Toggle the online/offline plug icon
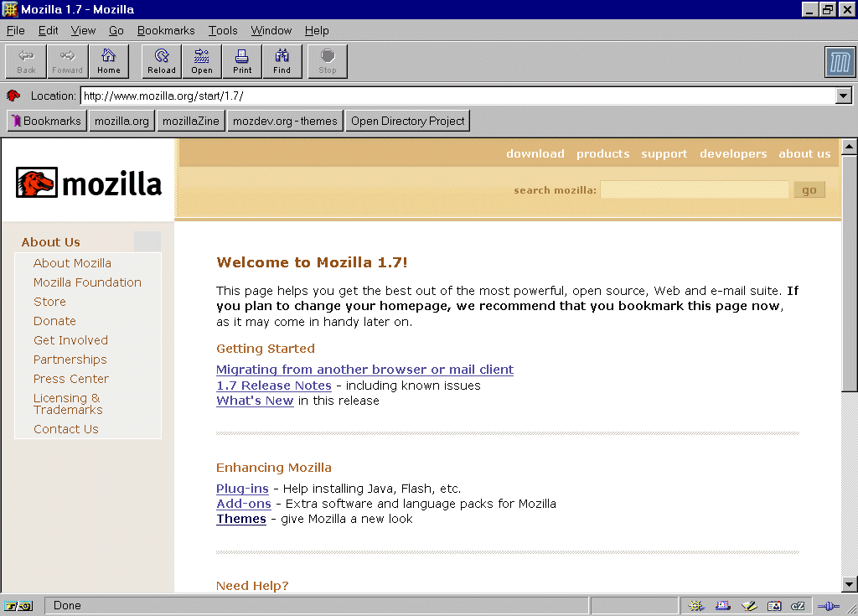Image resolution: width=858 pixels, height=616 pixels. click(x=829, y=606)
